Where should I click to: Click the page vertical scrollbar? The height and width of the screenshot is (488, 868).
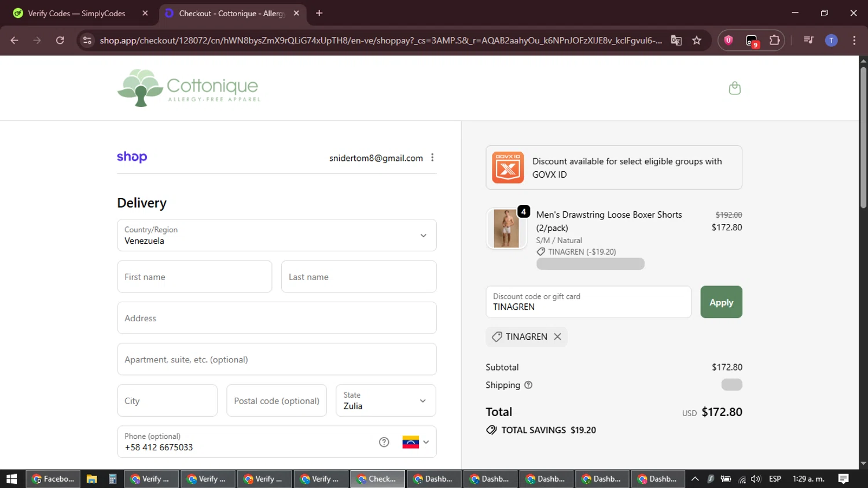863,138
